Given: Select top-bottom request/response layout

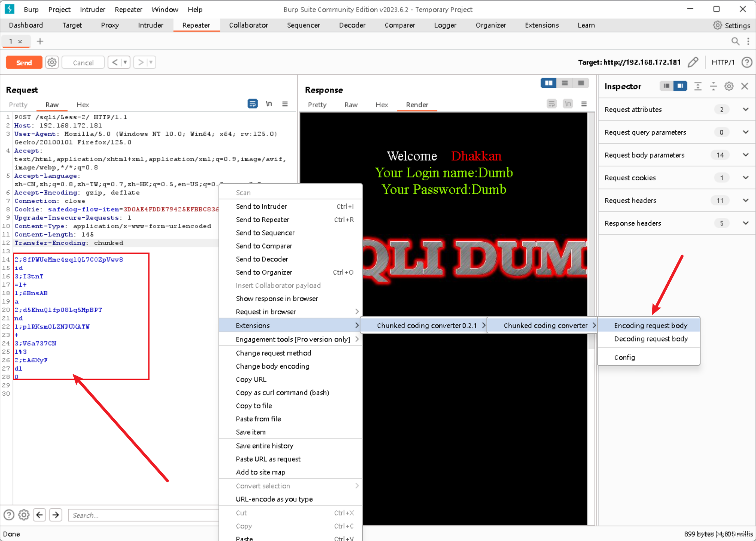Looking at the screenshot, I should point(565,83).
